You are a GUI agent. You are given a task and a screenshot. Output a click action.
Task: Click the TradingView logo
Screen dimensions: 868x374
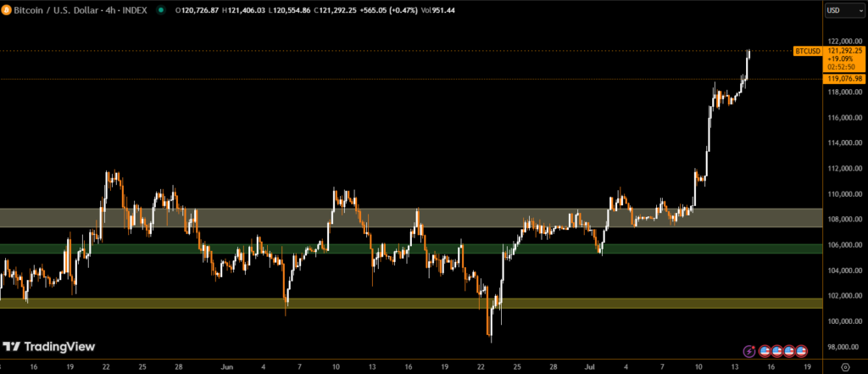[48, 346]
